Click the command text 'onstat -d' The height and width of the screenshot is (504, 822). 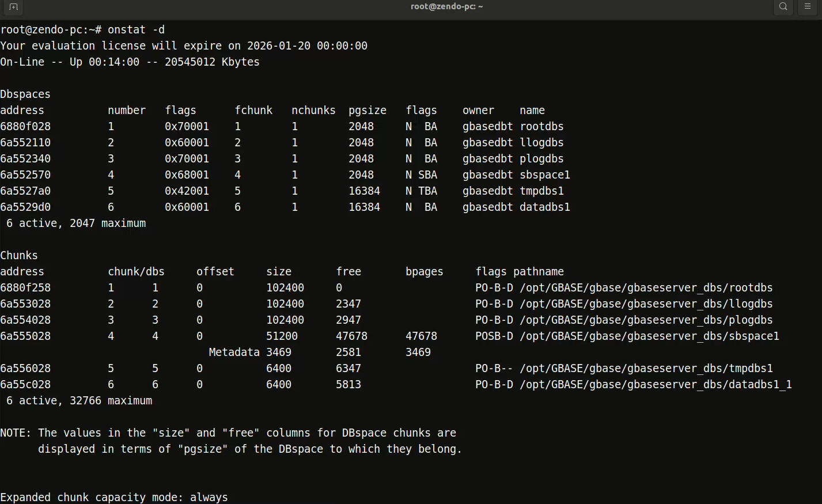(x=136, y=30)
